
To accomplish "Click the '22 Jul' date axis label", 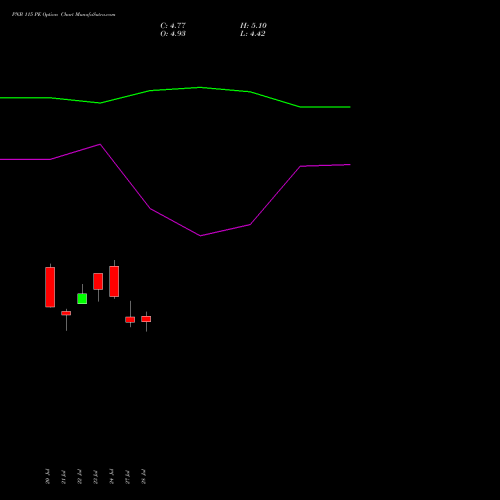I will [x=80, y=477].
